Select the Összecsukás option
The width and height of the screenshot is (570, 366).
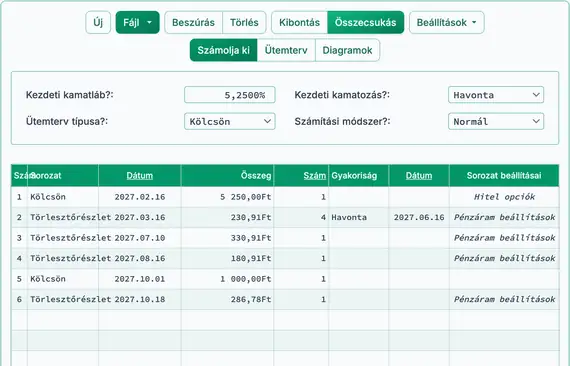click(366, 23)
